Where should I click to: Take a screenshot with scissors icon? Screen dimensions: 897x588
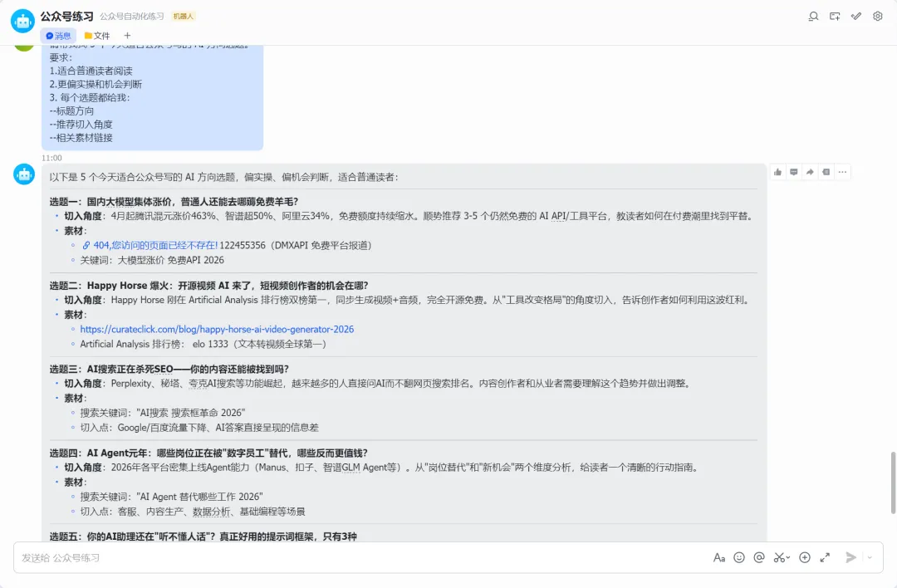tap(779, 557)
